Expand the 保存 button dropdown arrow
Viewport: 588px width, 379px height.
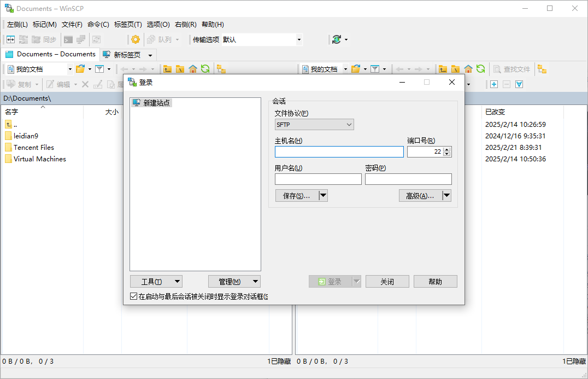click(324, 195)
